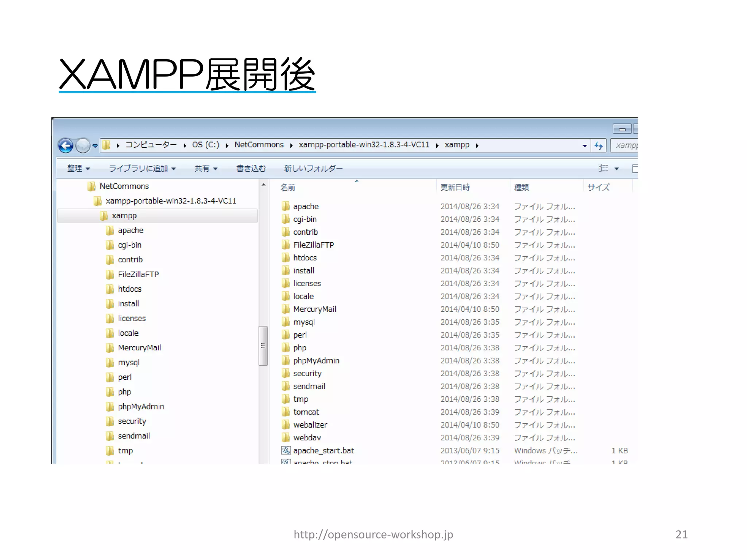Click the locale folder icon in file list
747x560 pixels.
(286, 296)
